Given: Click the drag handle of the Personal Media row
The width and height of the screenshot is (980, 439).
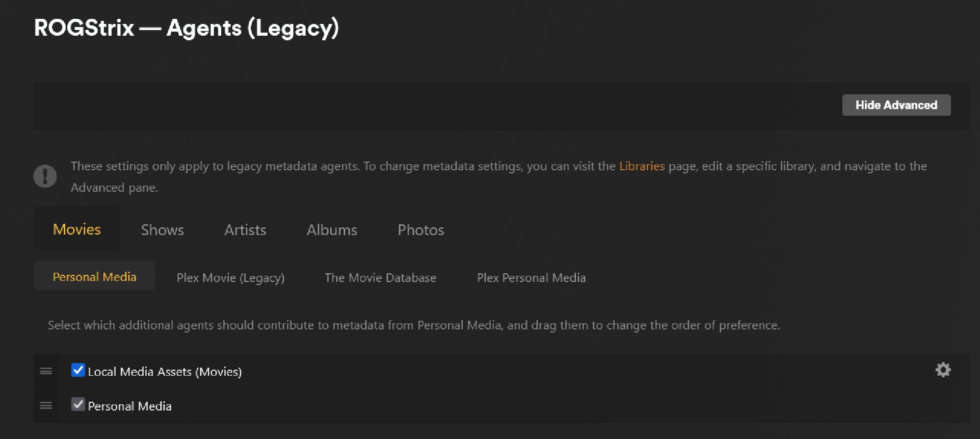Looking at the screenshot, I should point(46,405).
